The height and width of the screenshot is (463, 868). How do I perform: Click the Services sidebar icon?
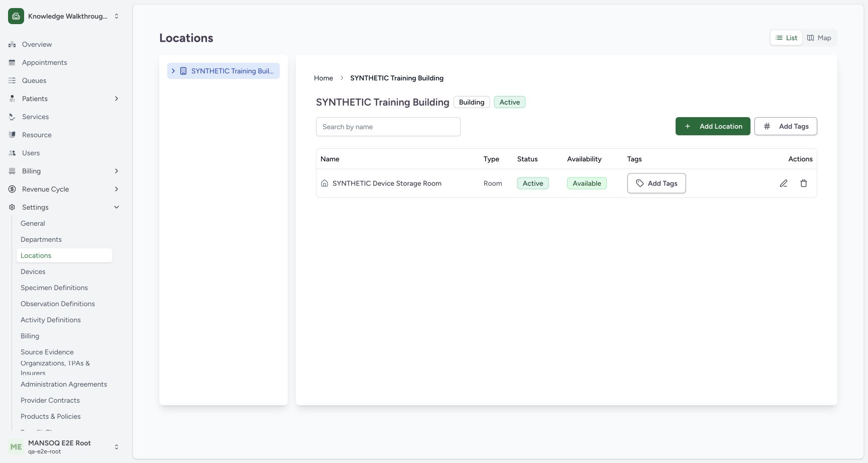pyautogui.click(x=12, y=117)
